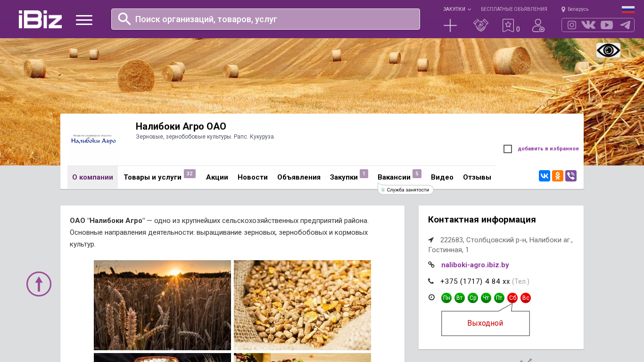Click the company title Налибоки Агро ОАО

(x=181, y=126)
